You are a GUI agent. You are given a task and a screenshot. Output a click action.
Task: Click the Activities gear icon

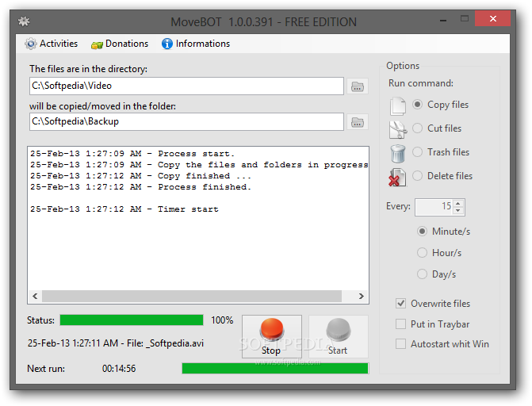point(31,44)
